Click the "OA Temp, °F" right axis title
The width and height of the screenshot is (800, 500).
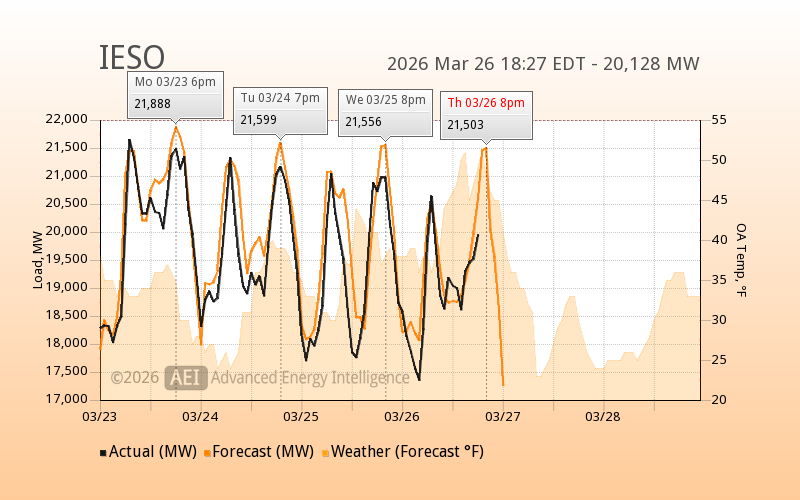[x=741, y=259]
